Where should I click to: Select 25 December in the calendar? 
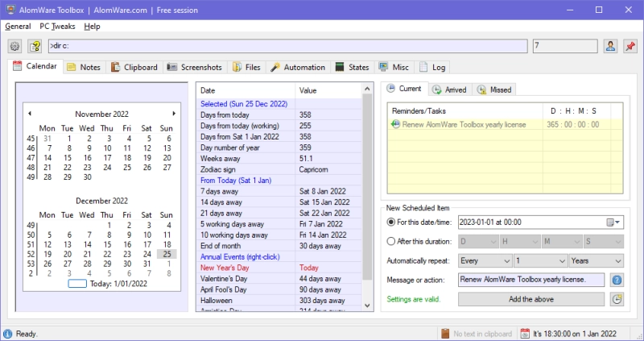tap(167, 254)
